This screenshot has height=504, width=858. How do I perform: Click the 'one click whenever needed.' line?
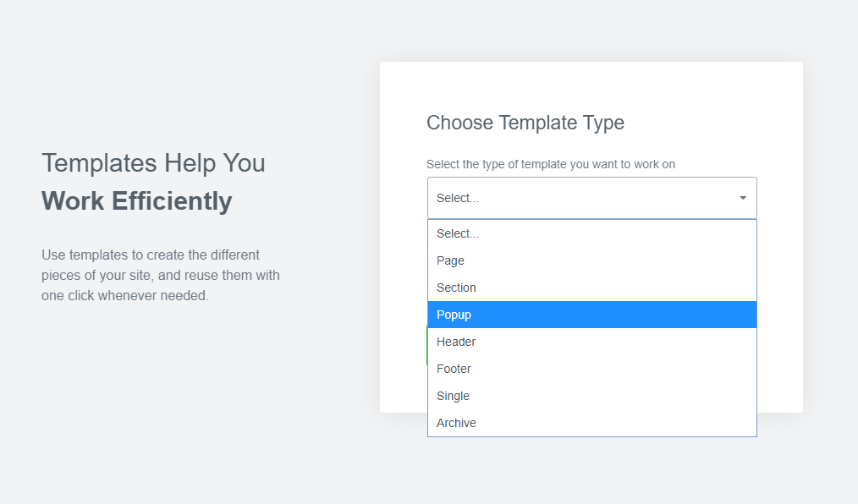click(125, 296)
